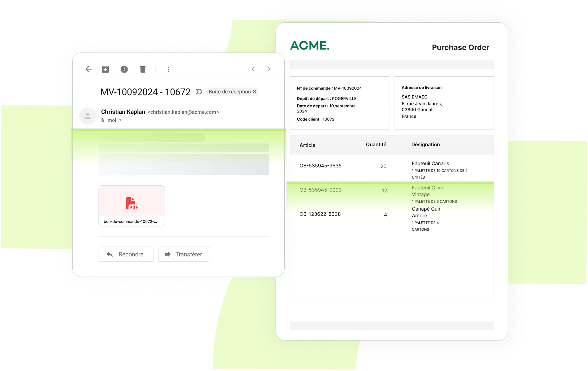Click the Purchase Order heading
Viewport: 588px width, 371px height.
[x=461, y=47]
